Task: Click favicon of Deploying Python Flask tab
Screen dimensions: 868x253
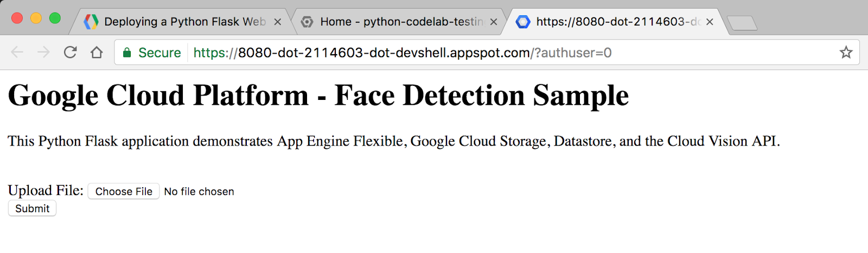Action: 91,22
